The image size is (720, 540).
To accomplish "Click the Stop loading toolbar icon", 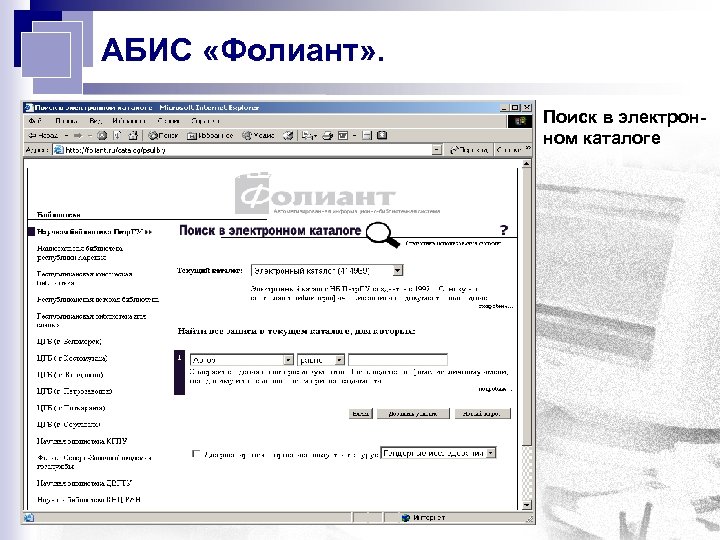I will click(x=102, y=135).
